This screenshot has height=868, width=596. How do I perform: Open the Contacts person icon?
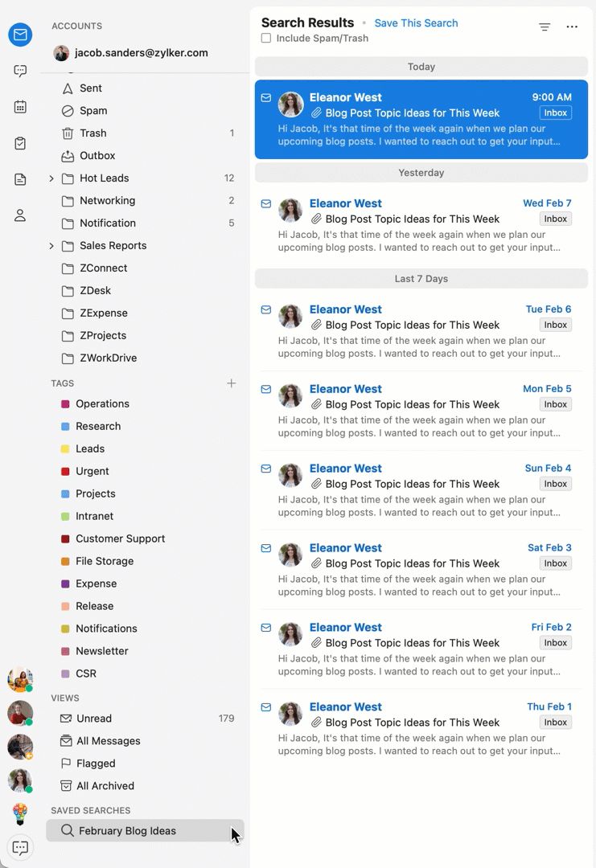tap(20, 215)
